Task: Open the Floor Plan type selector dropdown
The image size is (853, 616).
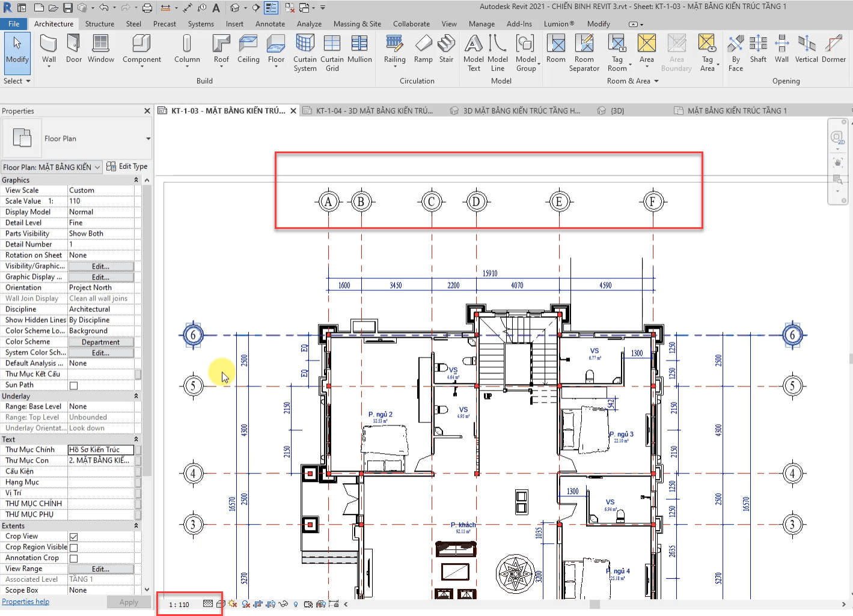Action: click(148, 139)
